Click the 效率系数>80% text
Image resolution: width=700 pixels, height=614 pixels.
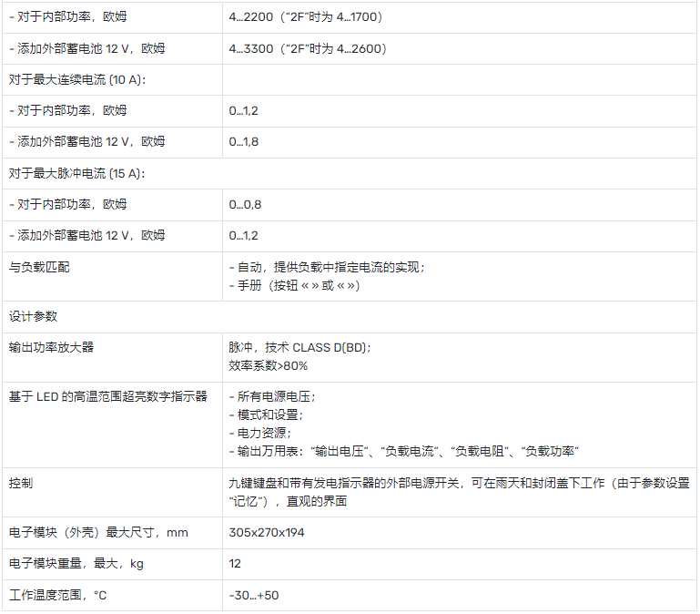click(269, 365)
